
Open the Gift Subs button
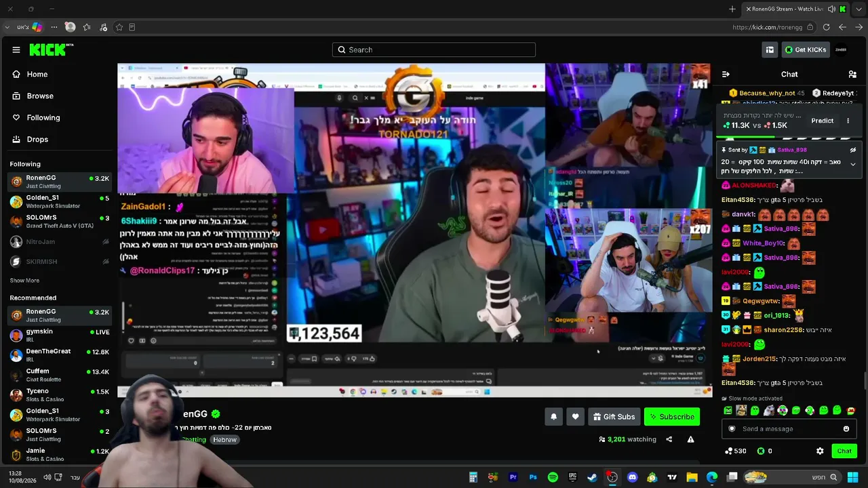coord(613,417)
